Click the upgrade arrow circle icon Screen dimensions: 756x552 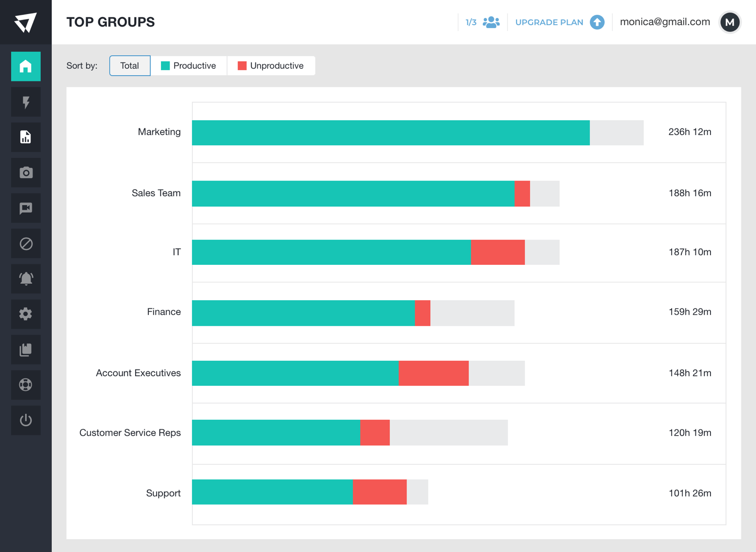(x=597, y=22)
